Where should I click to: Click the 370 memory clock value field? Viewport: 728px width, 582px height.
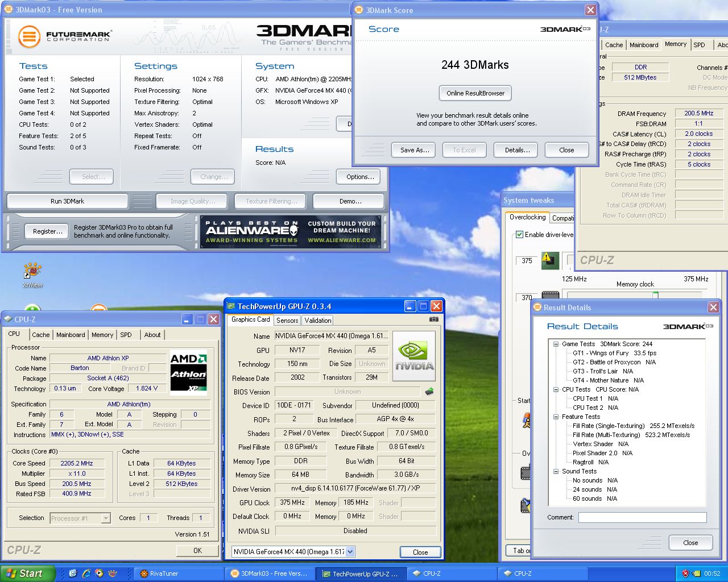[527, 297]
